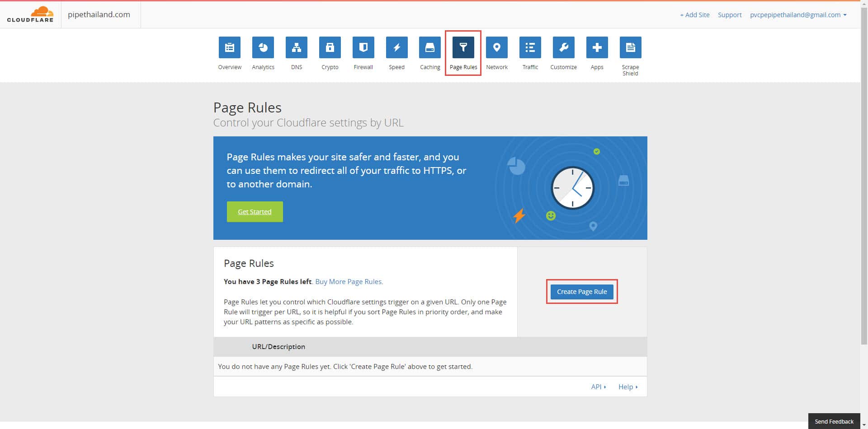Screen dimensions: 868x429
Task: Click the clock illustration in banner
Action: (572, 188)
